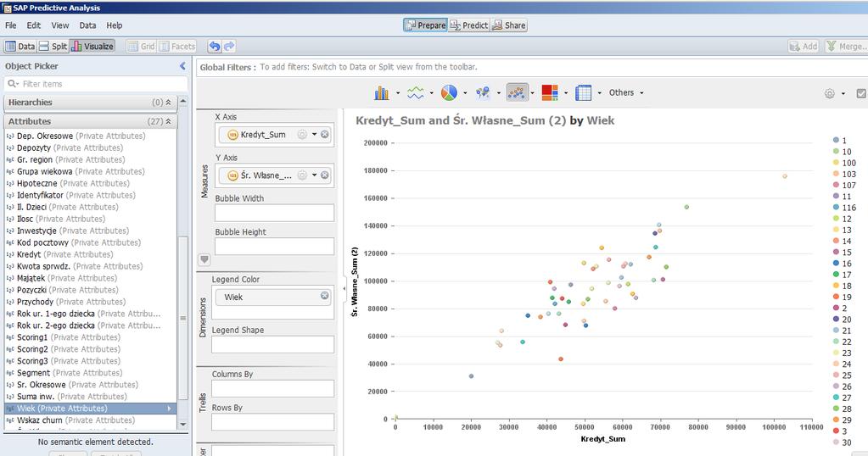Viewport: 868px width, 456px height.
Task: Select the Grupa wiekowa attribute
Action: (90, 171)
